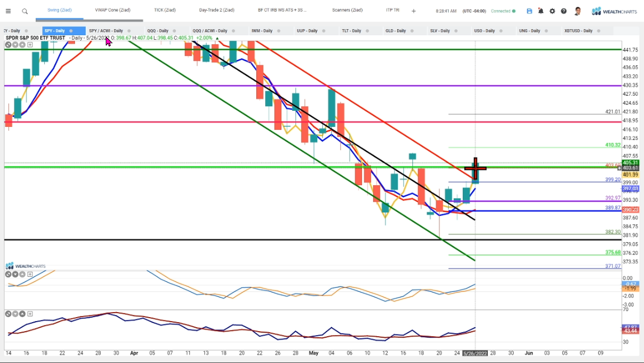
Task: Click the 392.97 purple level label
Action: click(613, 198)
